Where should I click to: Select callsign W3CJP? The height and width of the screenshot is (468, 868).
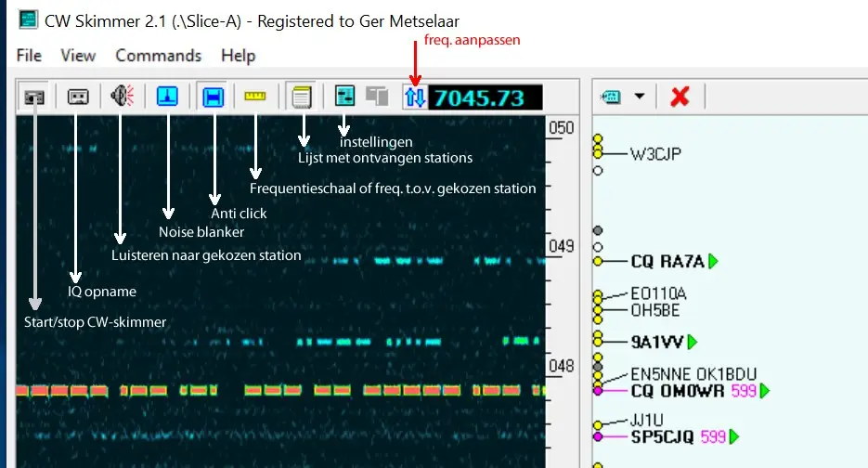tap(655, 153)
